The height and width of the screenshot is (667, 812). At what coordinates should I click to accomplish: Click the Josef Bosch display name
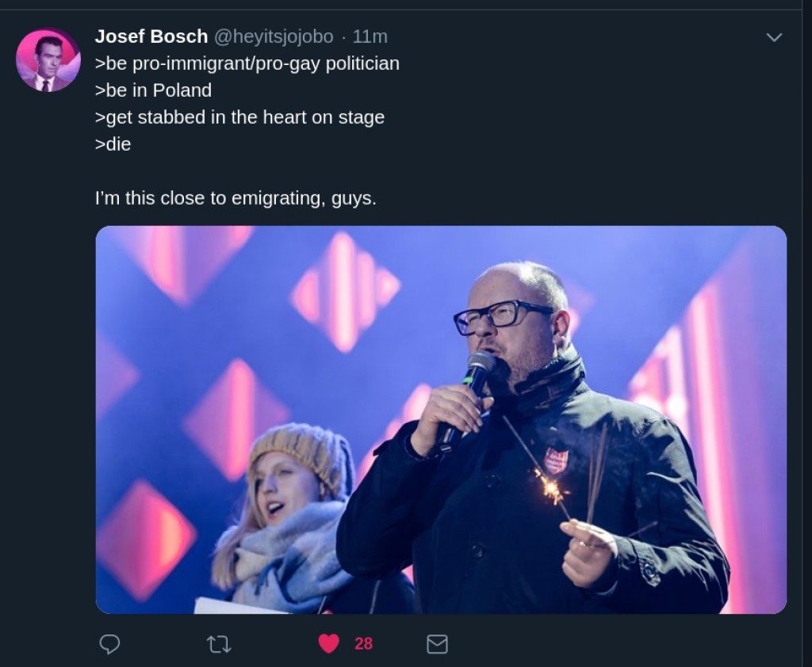[151, 36]
